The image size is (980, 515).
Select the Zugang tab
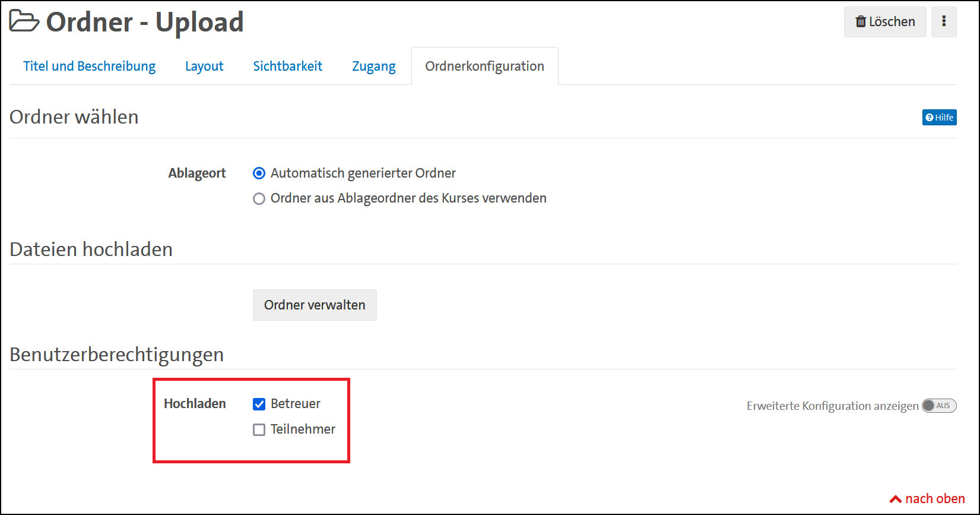click(x=373, y=66)
